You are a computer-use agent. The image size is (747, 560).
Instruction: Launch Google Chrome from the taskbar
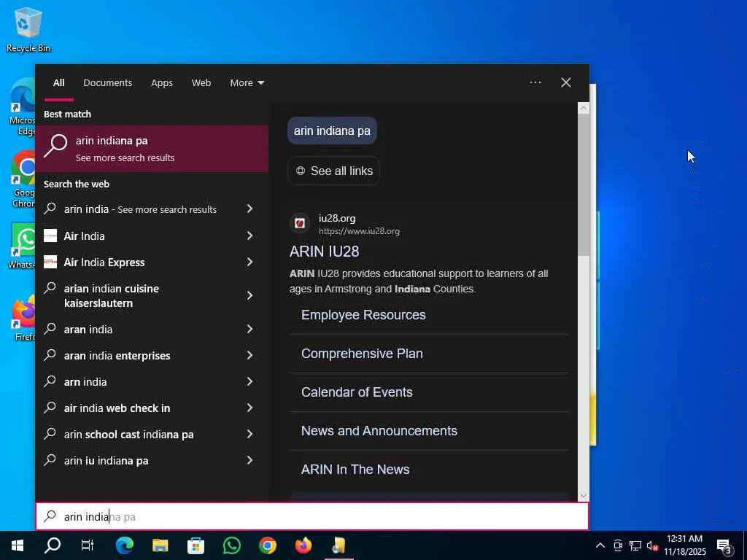(268, 545)
